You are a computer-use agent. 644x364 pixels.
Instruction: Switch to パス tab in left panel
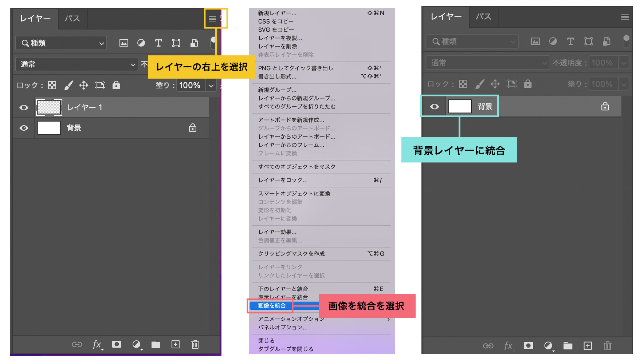(x=72, y=19)
